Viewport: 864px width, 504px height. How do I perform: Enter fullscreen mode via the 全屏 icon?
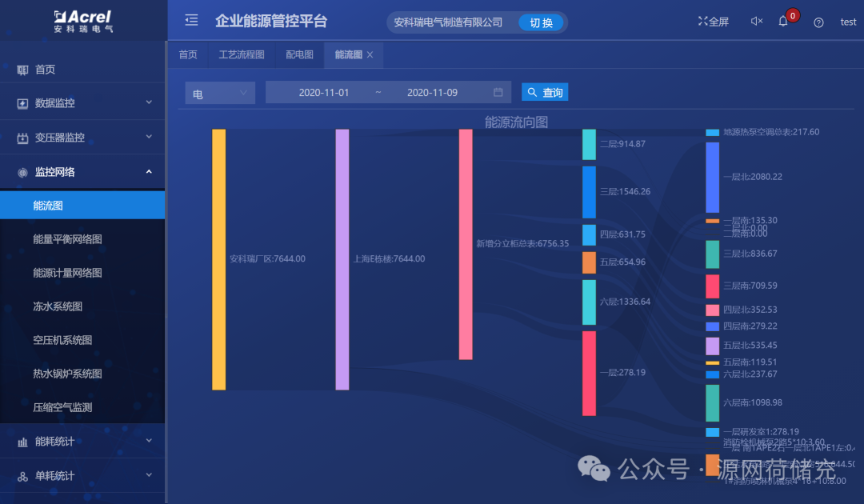point(712,22)
